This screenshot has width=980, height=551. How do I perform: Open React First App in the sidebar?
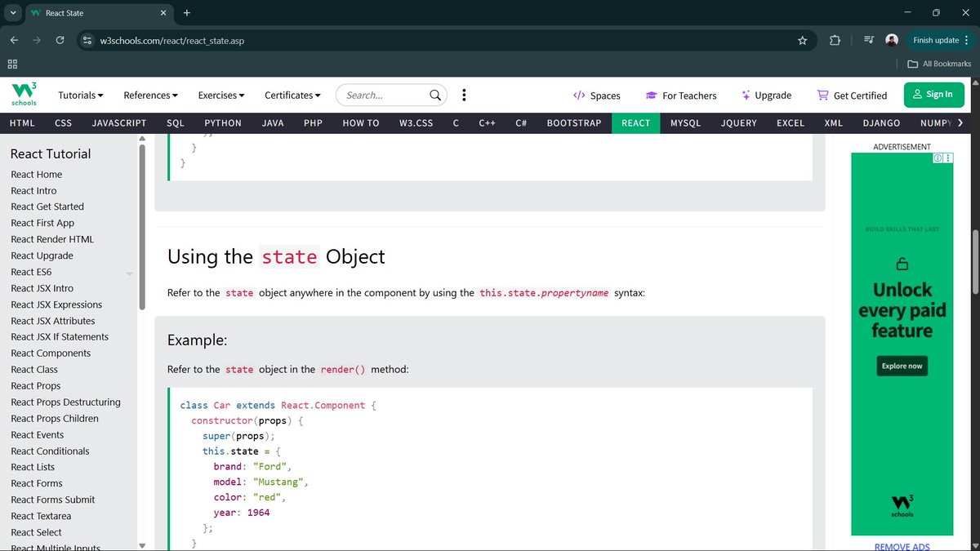(42, 223)
